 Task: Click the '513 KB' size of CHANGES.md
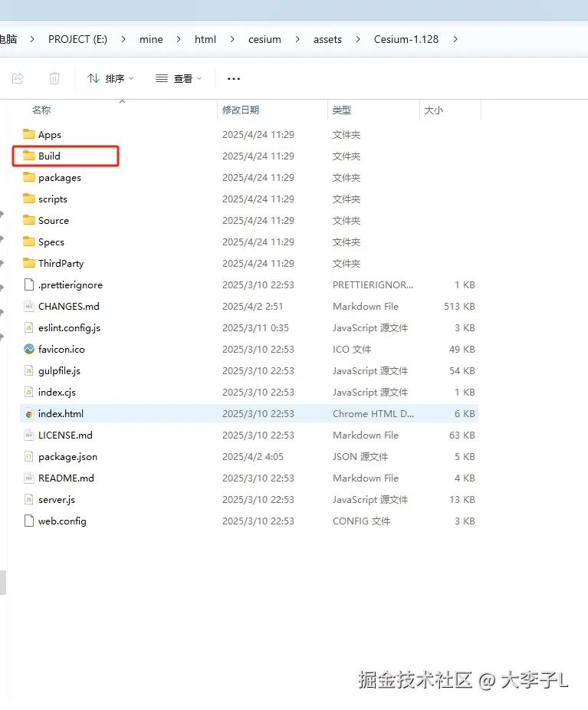[459, 306]
